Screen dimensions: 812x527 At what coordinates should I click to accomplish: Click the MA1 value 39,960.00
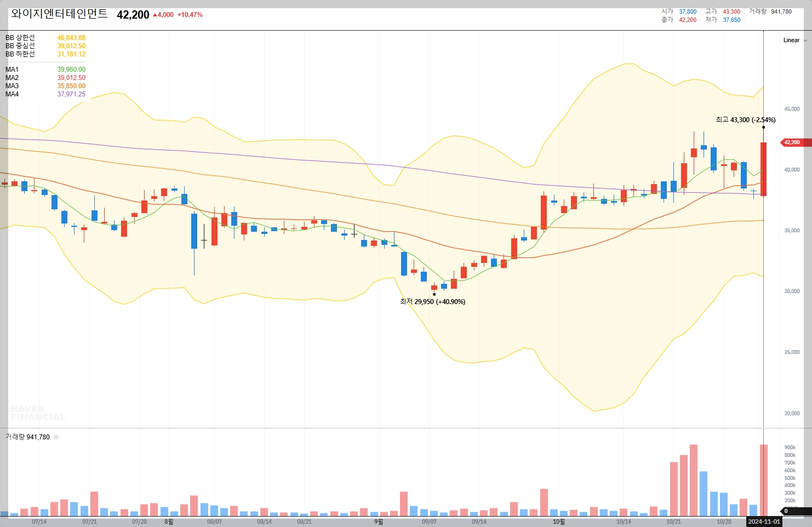pos(71,70)
